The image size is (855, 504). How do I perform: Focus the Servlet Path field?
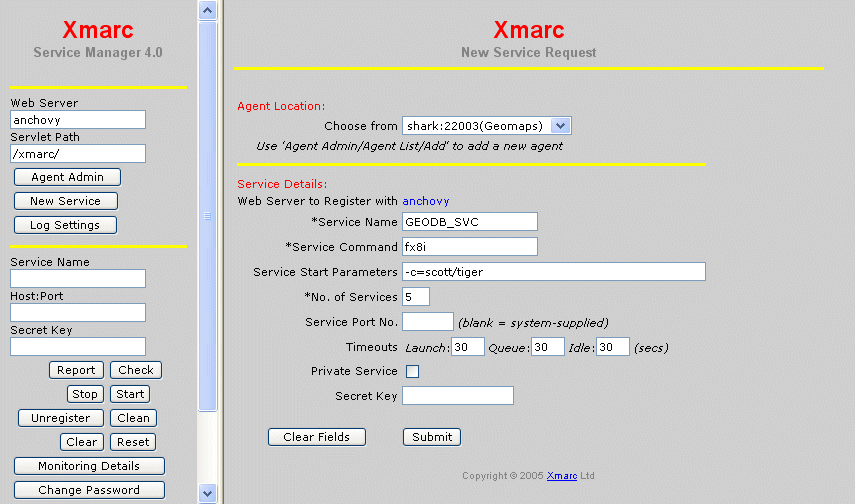[78, 154]
